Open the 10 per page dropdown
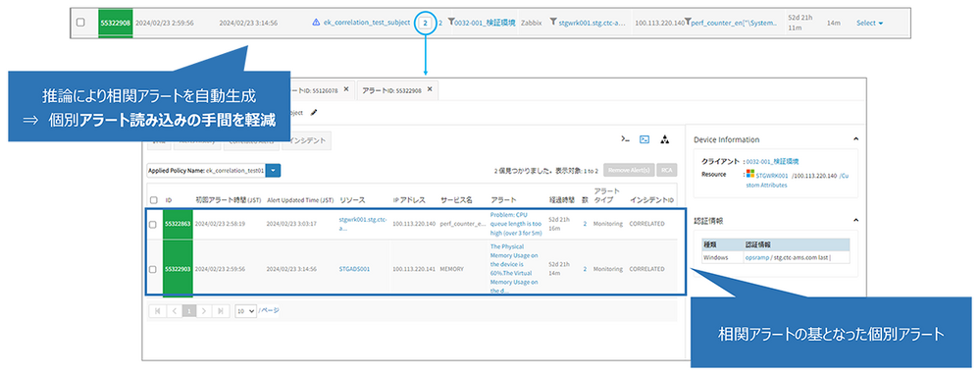The image size is (980, 376). [x=245, y=310]
